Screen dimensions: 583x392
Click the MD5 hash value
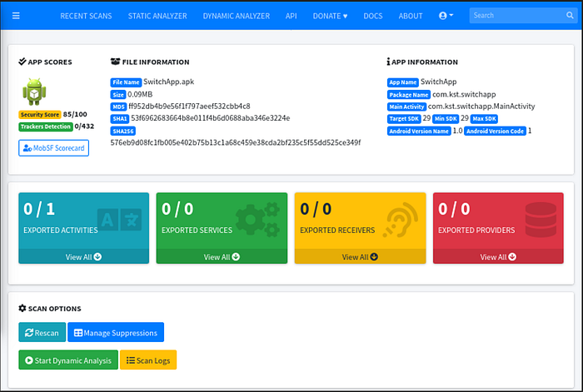[x=189, y=107]
